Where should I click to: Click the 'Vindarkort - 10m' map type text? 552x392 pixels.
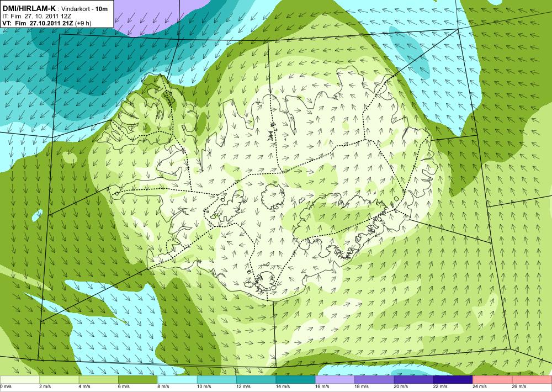[x=84, y=9]
